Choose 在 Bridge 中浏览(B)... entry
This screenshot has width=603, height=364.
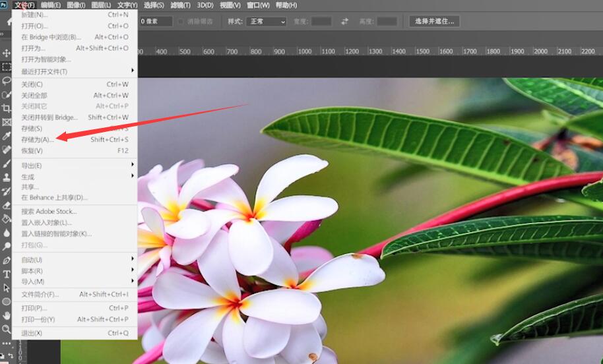point(75,37)
